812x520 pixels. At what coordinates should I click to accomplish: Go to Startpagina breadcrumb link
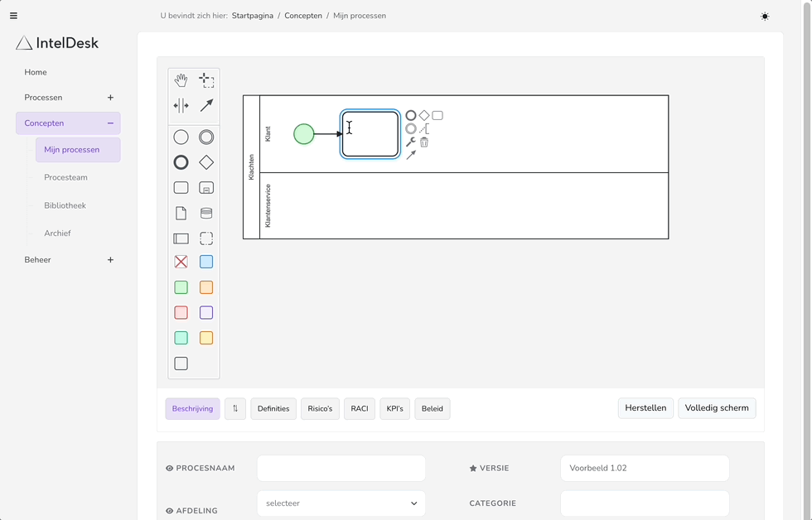[253, 16]
